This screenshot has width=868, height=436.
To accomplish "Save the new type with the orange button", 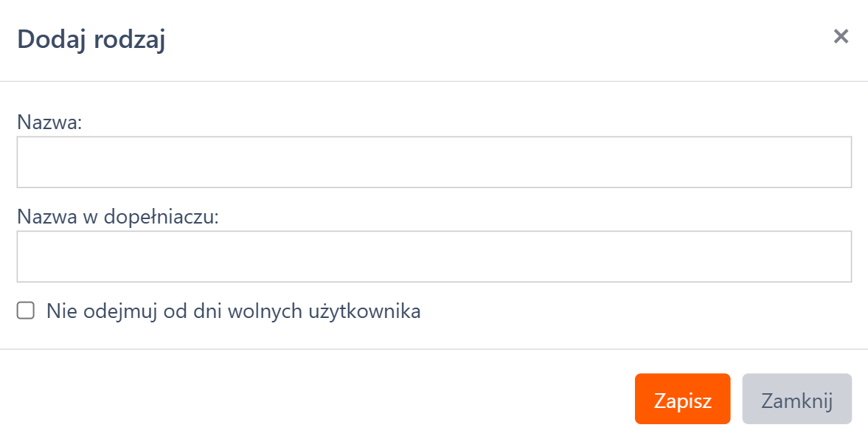I will click(682, 399).
